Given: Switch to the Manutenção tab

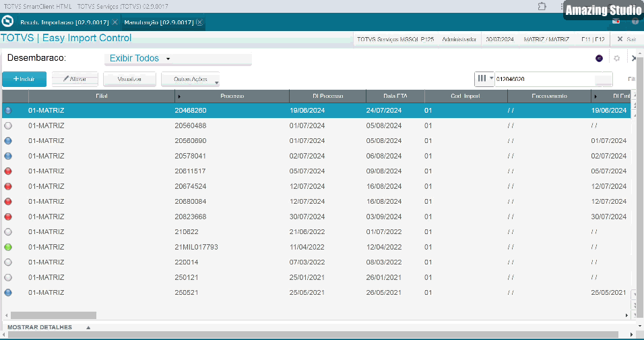Looking at the screenshot, I should 159,22.
